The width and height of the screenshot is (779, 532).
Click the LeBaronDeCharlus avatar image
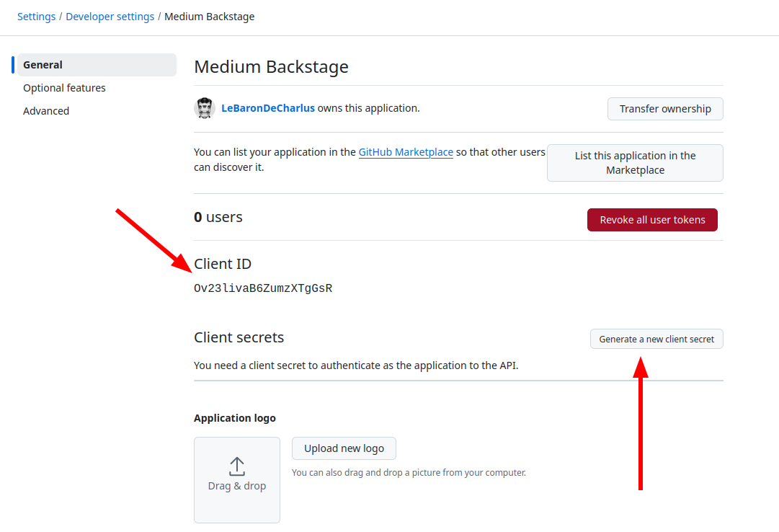coord(204,108)
